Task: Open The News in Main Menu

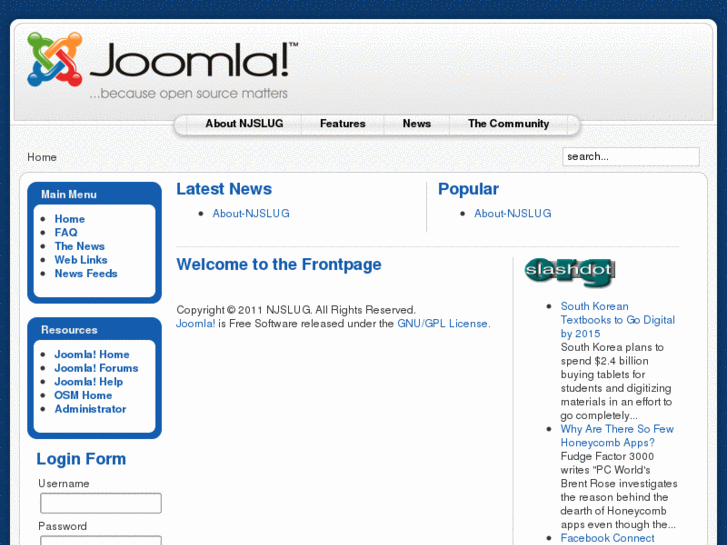Action: coord(79,246)
